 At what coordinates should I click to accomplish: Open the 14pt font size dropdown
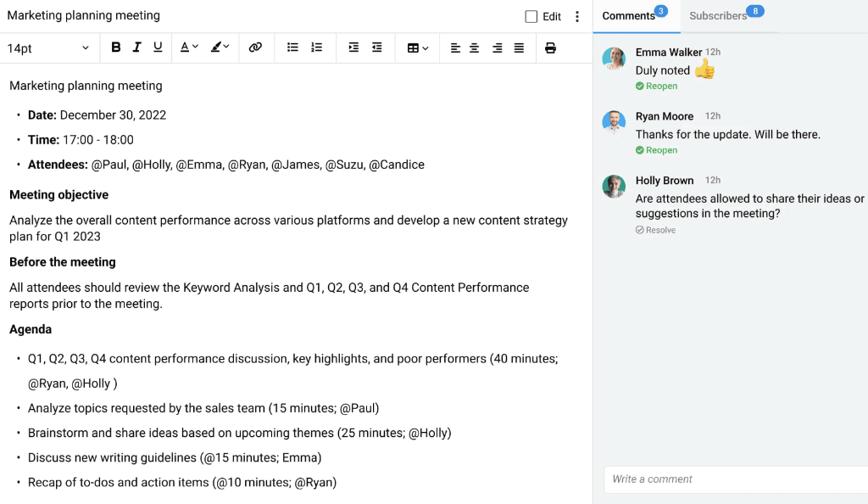[x=48, y=48]
